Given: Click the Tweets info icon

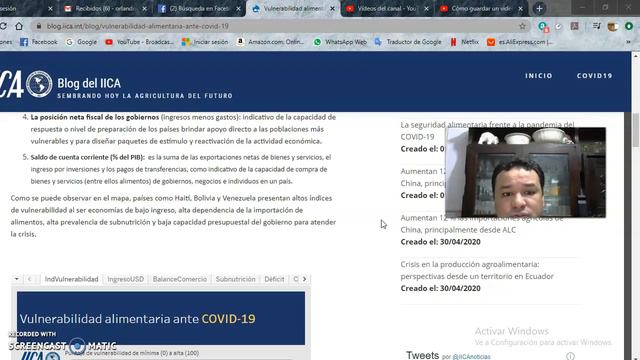Looking at the screenshot, I should click(570, 356).
